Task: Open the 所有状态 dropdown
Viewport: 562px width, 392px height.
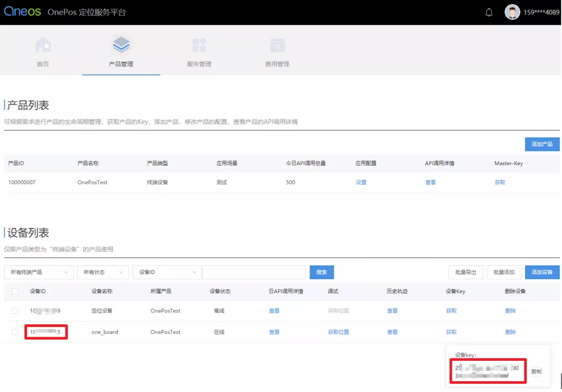Action: pos(103,272)
